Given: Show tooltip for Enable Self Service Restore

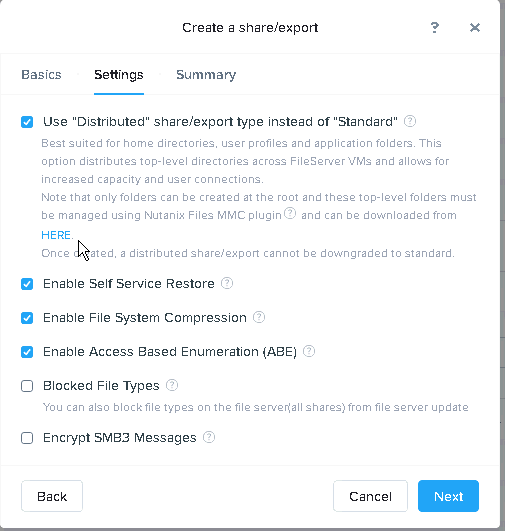Looking at the screenshot, I should (x=227, y=283).
